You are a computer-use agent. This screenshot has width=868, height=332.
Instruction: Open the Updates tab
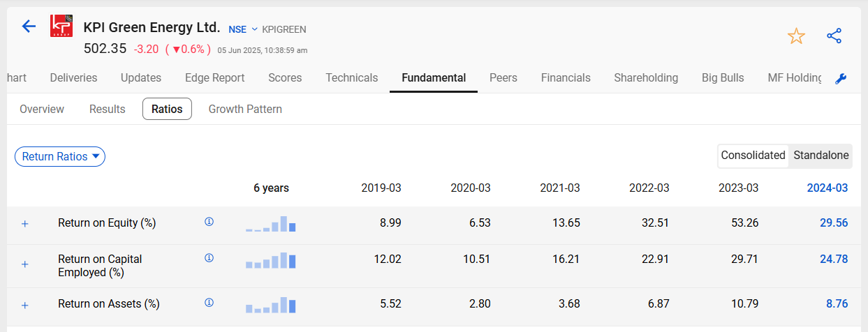(141, 78)
